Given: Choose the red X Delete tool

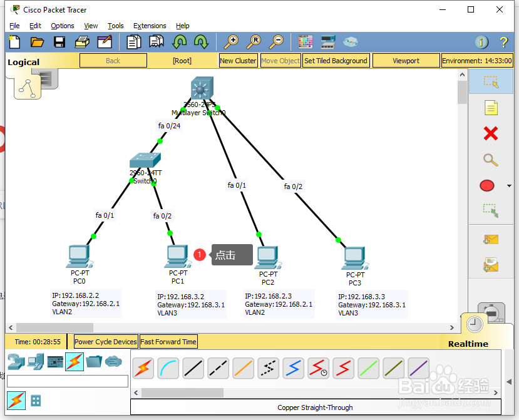Looking at the screenshot, I should coord(491,134).
